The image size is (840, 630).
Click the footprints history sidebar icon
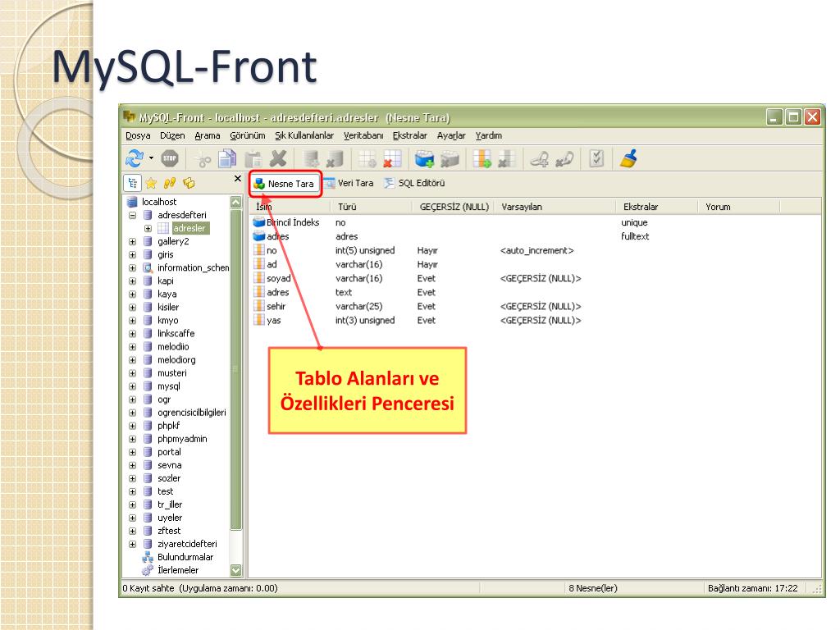[x=170, y=183]
